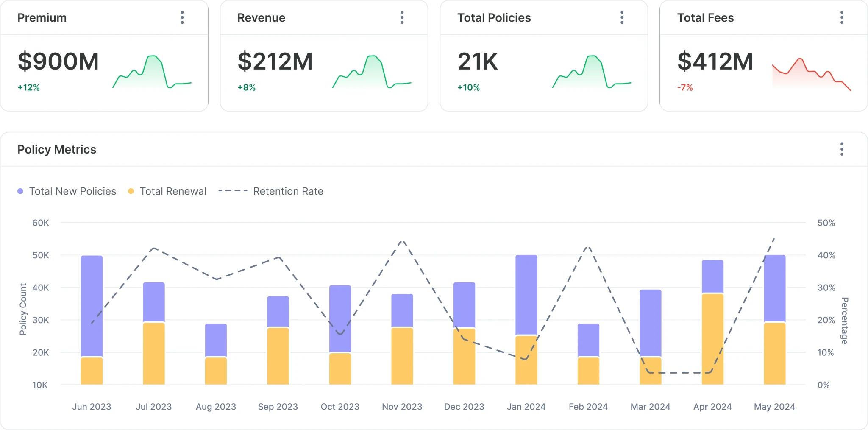Open the Total Fees card three-dot menu
This screenshot has width=868, height=430.
coord(842,17)
